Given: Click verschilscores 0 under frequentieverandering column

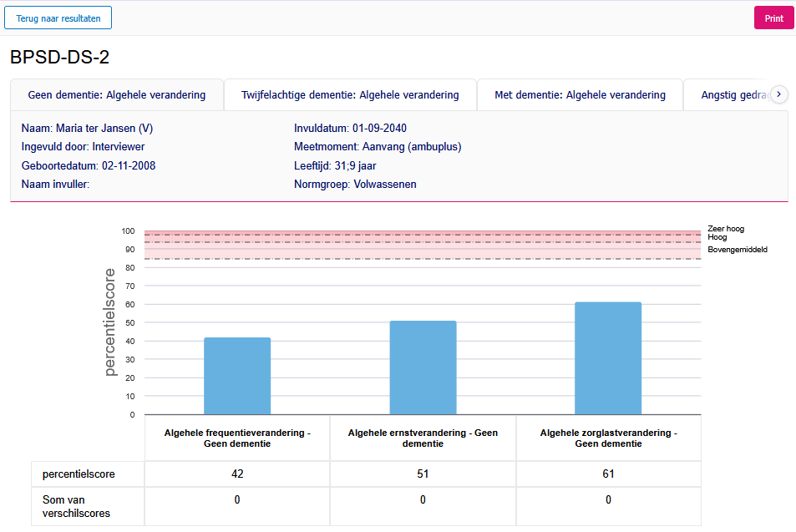Looking at the screenshot, I should tap(237, 500).
